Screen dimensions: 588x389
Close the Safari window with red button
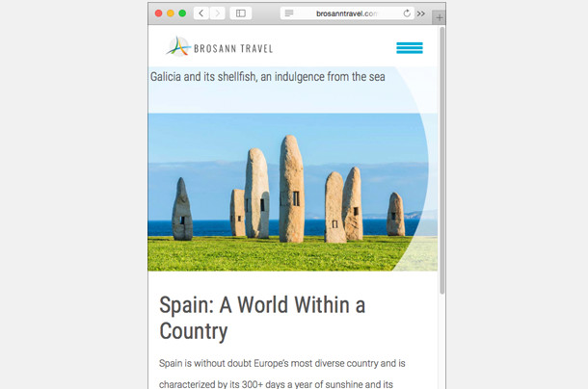(159, 13)
